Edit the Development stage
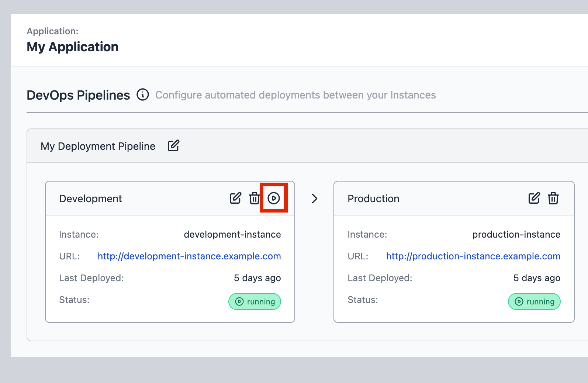 coord(235,199)
